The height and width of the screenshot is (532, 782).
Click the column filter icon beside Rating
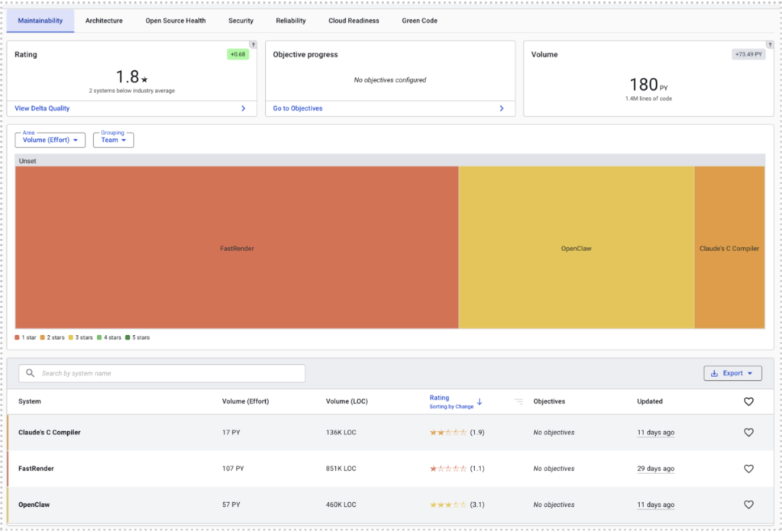click(519, 401)
